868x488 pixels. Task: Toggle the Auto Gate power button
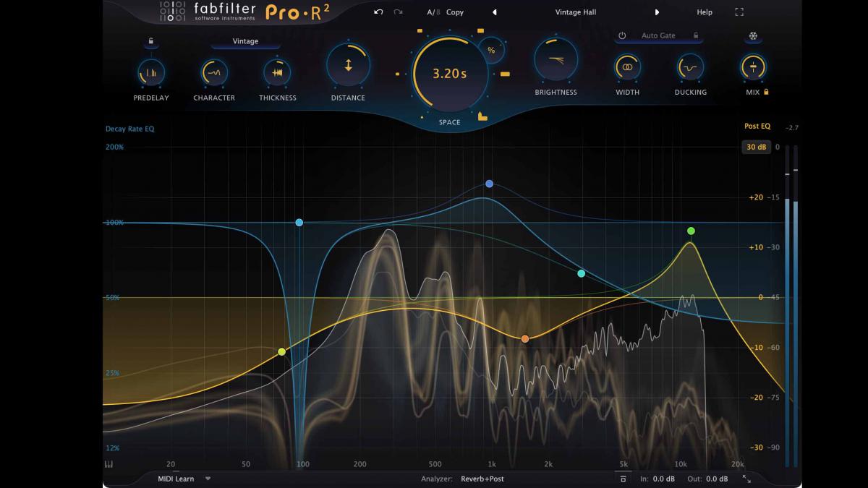click(621, 35)
